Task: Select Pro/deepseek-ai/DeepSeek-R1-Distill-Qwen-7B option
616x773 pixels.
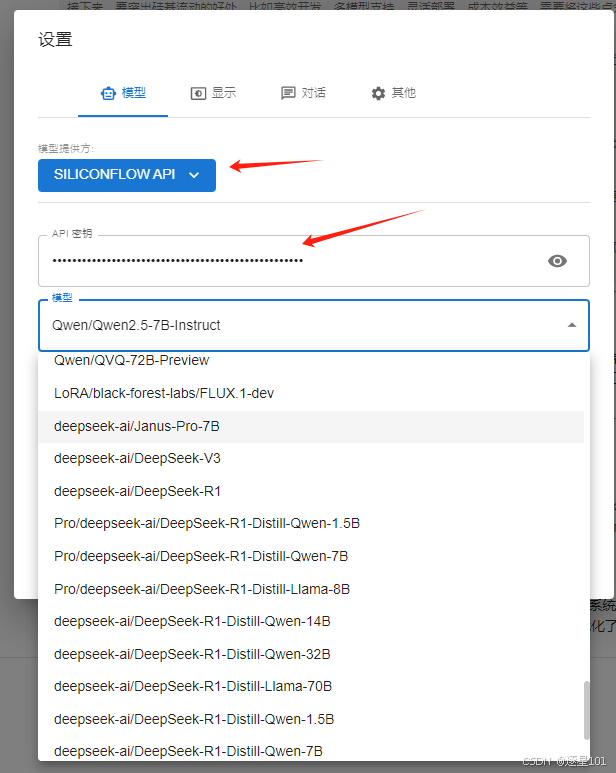Action: tap(311, 557)
